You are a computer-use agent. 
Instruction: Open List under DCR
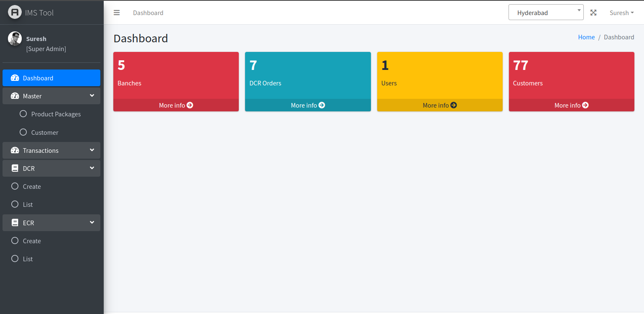coord(51,204)
